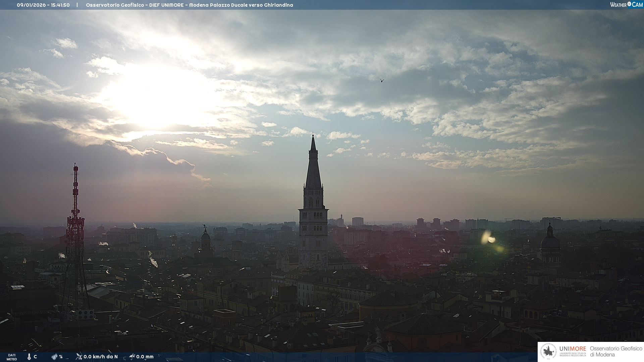Click the flying bird in the sky
Screen dimensions: 644x362
(382, 80)
